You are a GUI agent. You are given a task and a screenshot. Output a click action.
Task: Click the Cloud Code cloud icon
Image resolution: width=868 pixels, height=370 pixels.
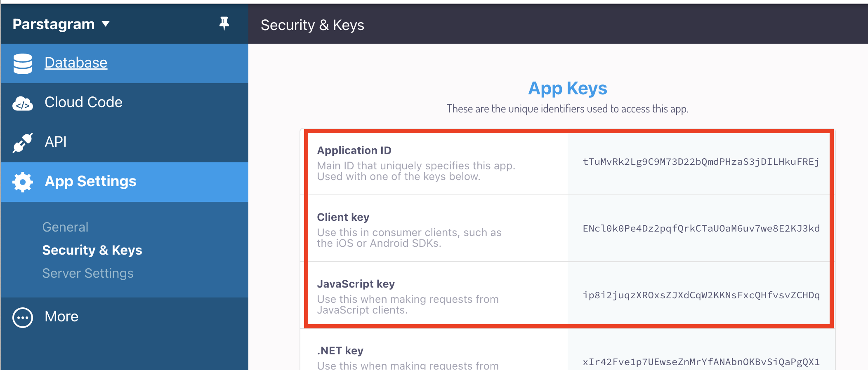coord(23,103)
